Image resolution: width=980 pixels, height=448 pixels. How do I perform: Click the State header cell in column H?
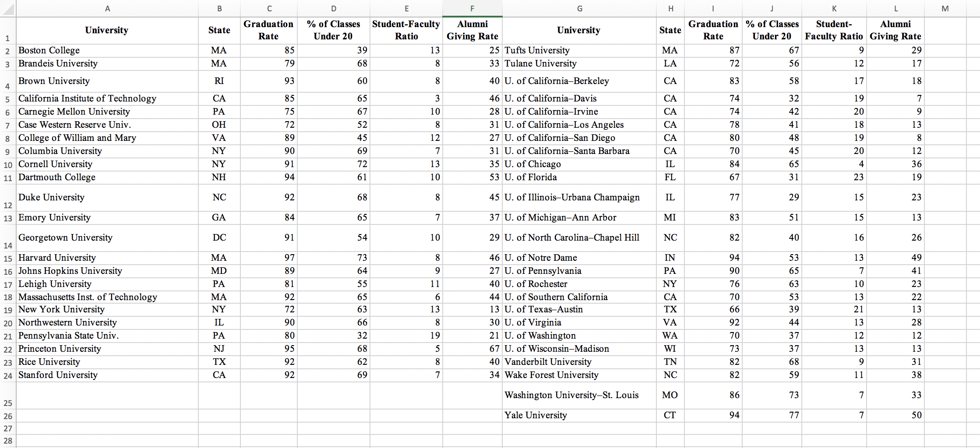[x=670, y=31]
